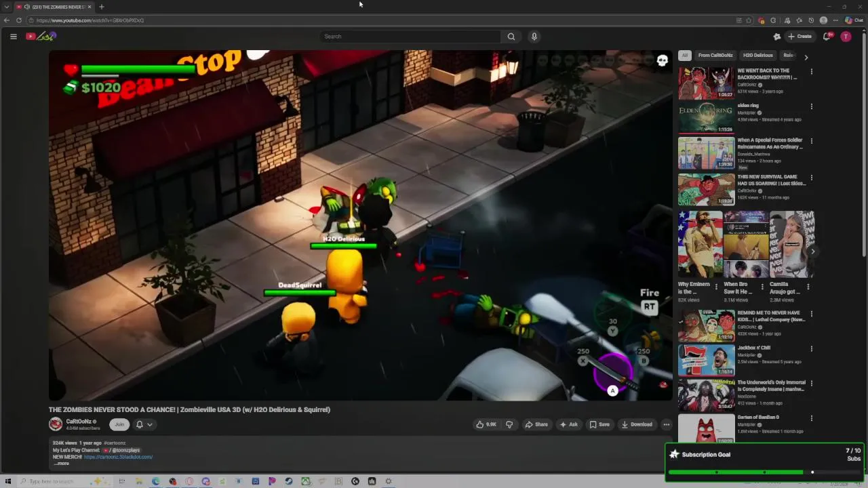868x488 pixels.
Task: Expand description with ...more
Action: (x=62, y=464)
